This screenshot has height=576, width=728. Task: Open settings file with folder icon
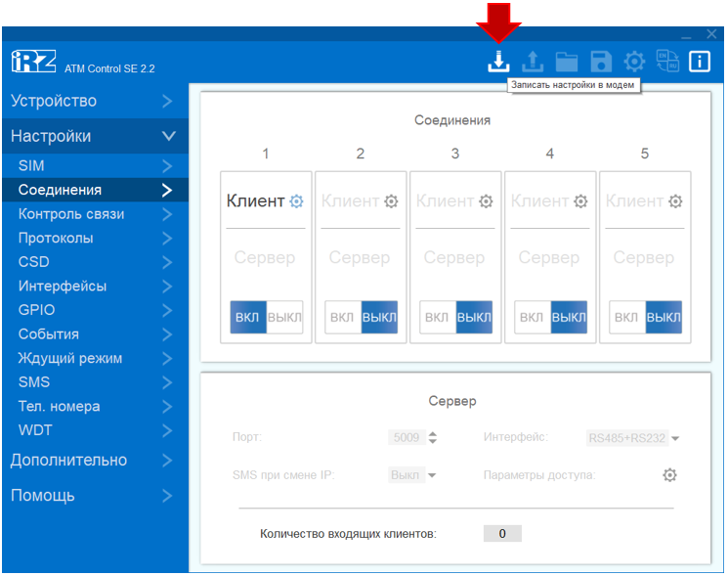pos(567,62)
